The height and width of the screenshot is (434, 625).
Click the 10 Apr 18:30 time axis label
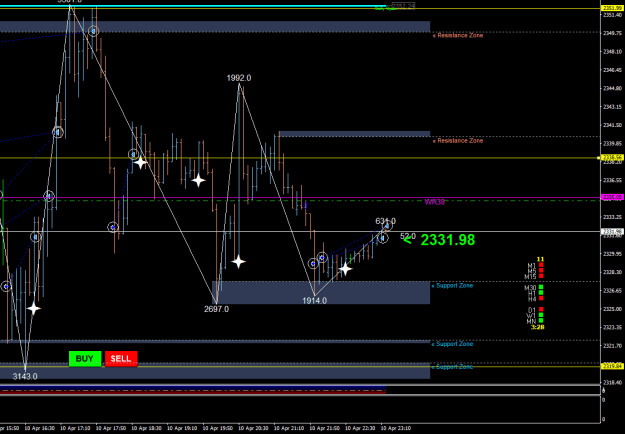[x=146, y=428]
